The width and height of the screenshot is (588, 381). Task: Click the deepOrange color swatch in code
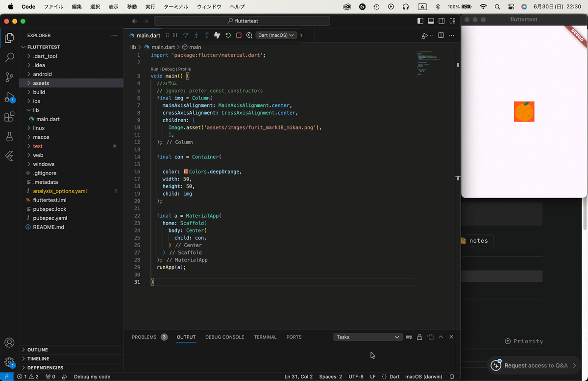pos(186,172)
